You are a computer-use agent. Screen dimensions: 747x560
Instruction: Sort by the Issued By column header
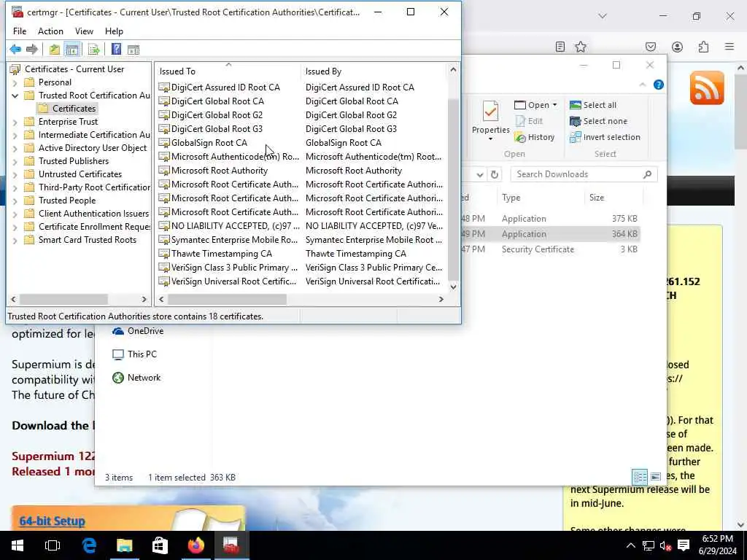coord(374,71)
